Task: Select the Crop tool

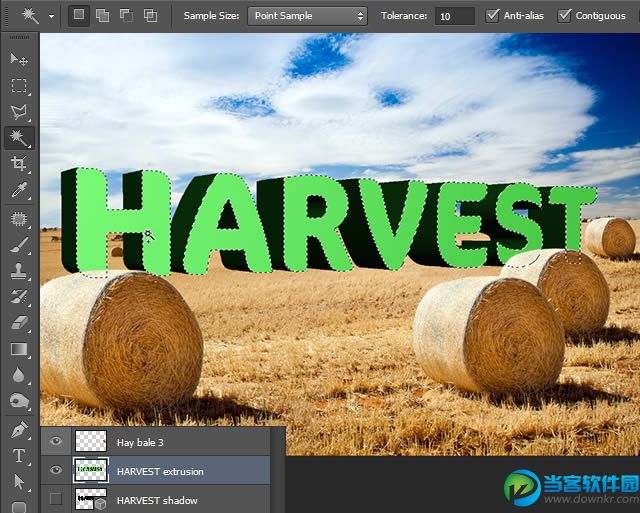Action: pyautogui.click(x=19, y=163)
